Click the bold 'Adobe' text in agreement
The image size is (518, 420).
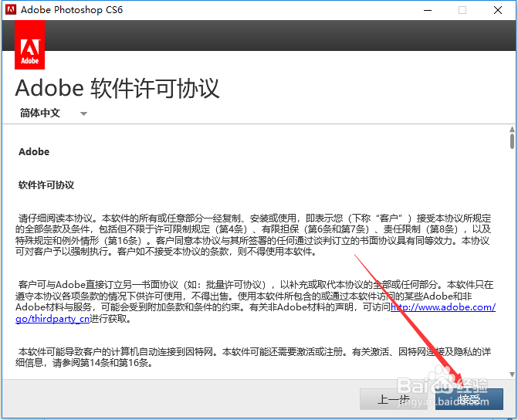click(34, 151)
